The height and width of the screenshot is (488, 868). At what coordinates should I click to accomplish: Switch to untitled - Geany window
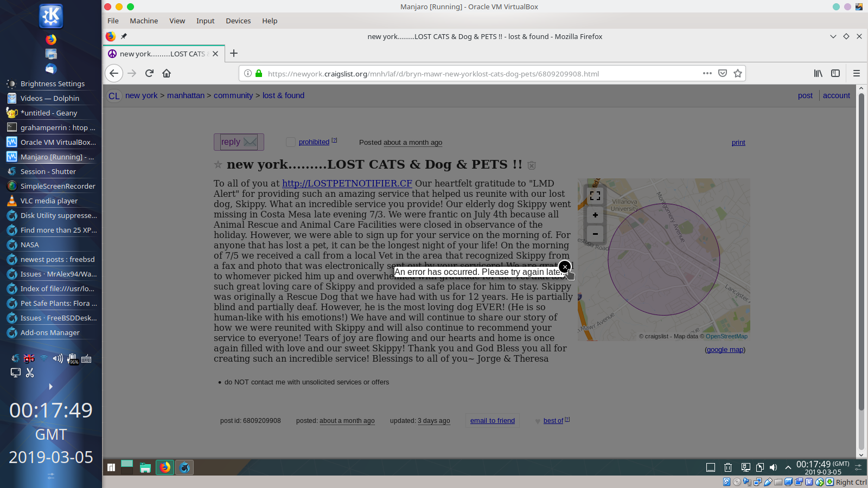point(51,113)
